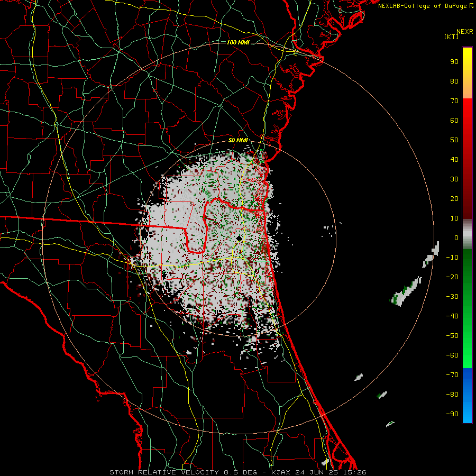Click the 50 NMI range ring label
The width and height of the screenshot is (476, 476).
pyautogui.click(x=238, y=140)
